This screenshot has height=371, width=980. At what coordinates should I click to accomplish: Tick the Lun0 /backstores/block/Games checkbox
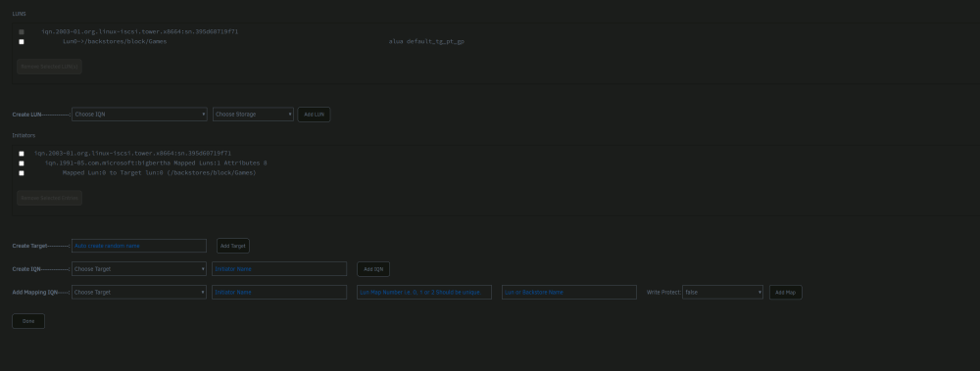tap(22, 42)
